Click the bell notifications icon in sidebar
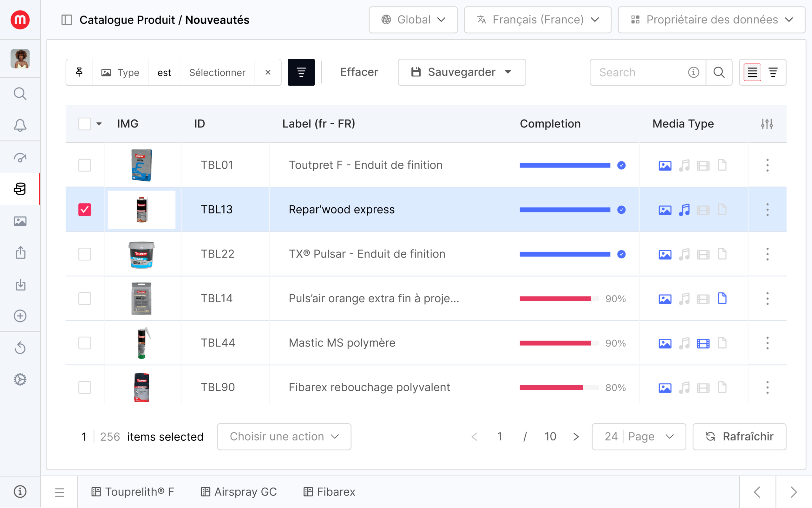 20,125
